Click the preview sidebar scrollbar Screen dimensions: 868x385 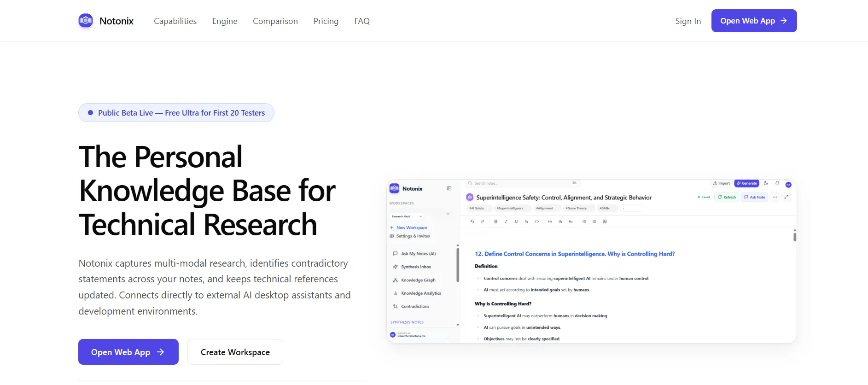pyautogui.click(x=458, y=265)
